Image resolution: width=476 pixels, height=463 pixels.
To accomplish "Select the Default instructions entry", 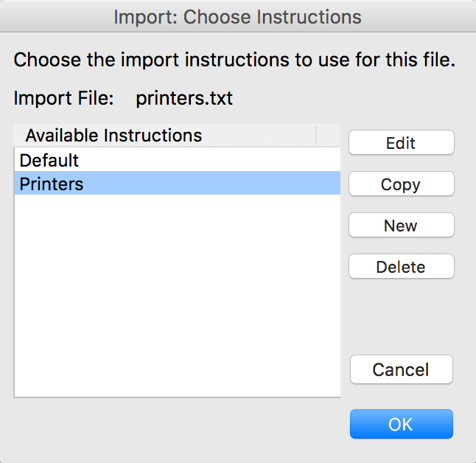I will (177, 160).
